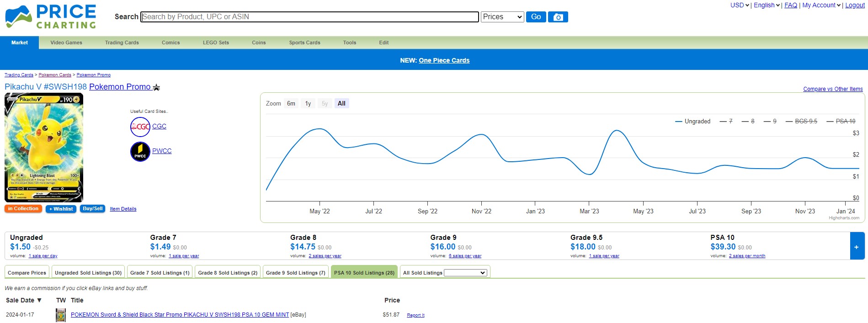The image size is (868, 323).
Task: Open the Trading Cards menu
Action: click(122, 42)
